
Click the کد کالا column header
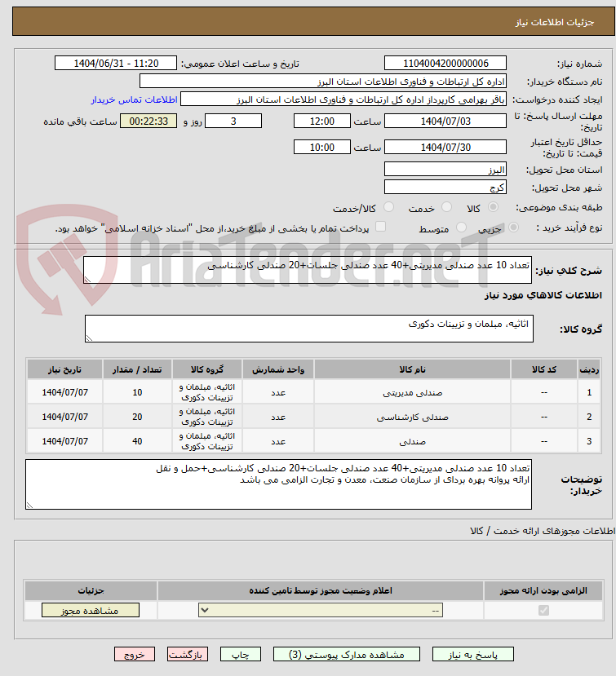point(544,369)
